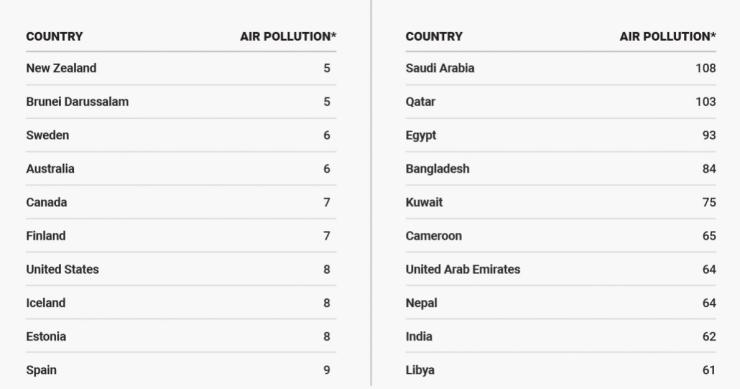
Task: Click the Canada country name
Action: [46, 202]
